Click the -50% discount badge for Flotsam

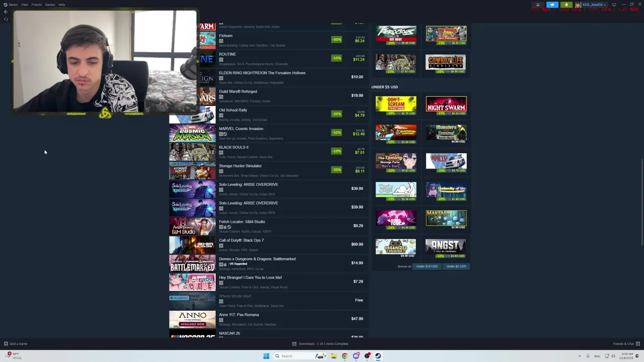point(337,39)
